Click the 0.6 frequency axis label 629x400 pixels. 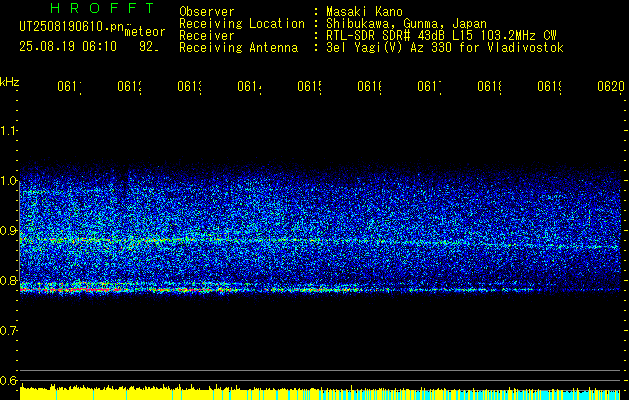point(9,380)
